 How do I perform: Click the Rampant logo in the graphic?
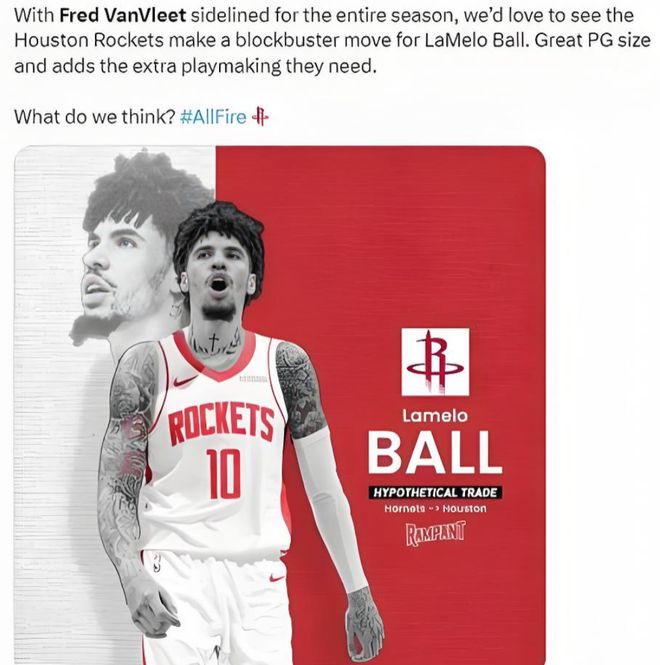436,534
